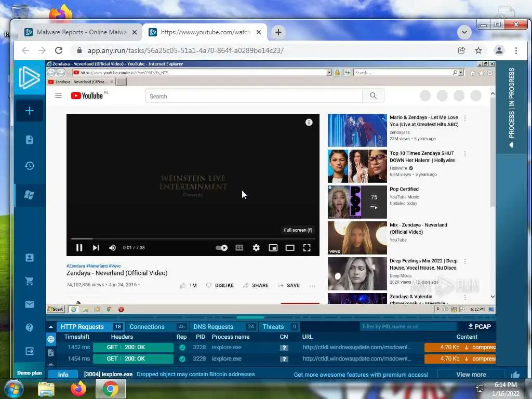The width and height of the screenshot is (532, 399).
Task: Open task history clock icon
Action: coord(30,166)
